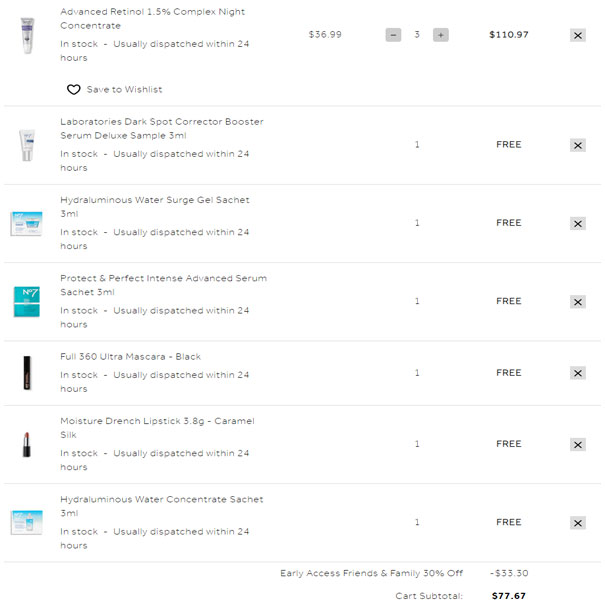Remove Dark Spot Corrector Booster Serum sample
605x605 pixels.
click(x=578, y=145)
